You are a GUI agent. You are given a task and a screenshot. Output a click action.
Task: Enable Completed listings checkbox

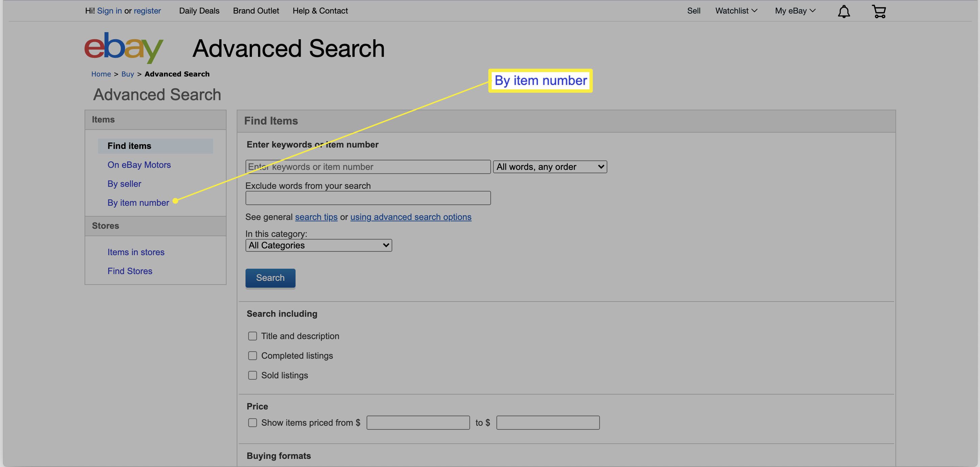pyautogui.click(x=252, y=355)
